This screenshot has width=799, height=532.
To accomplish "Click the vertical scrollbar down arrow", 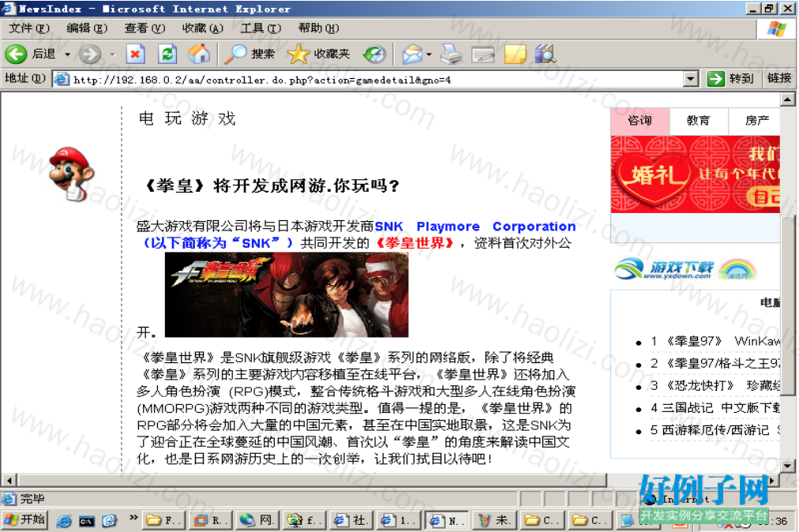I will coord(787,465).
